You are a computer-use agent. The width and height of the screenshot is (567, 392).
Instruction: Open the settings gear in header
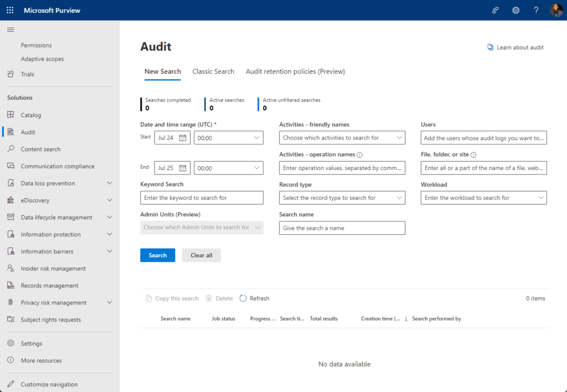516,10
